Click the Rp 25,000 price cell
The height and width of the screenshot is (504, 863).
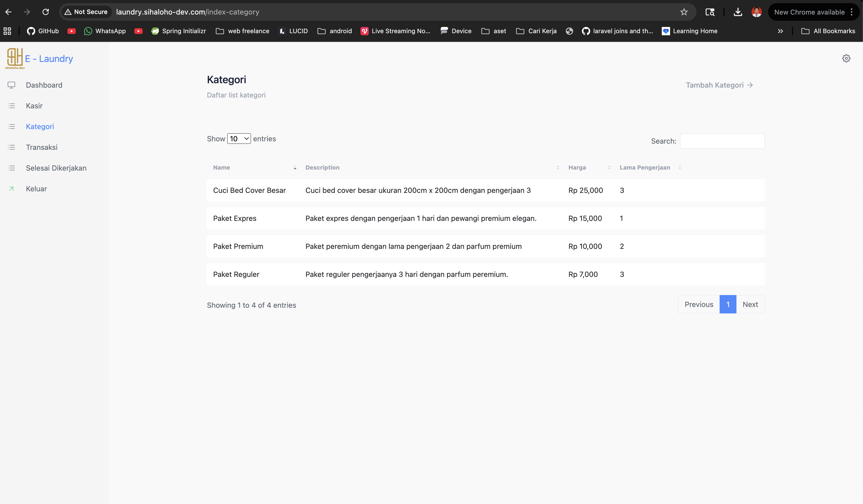(x=586, y=190)
